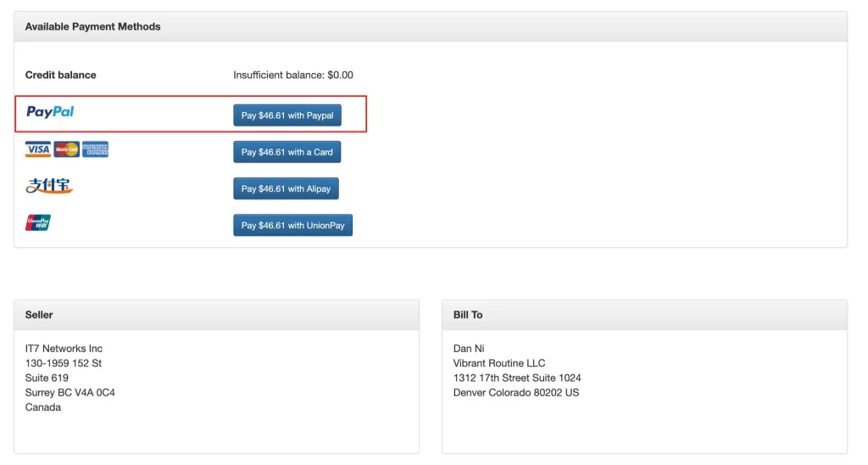This screenshot has height=465, width=868.
Task: Click the Insufficient balance $0.00 text
Action: [292, 75]
